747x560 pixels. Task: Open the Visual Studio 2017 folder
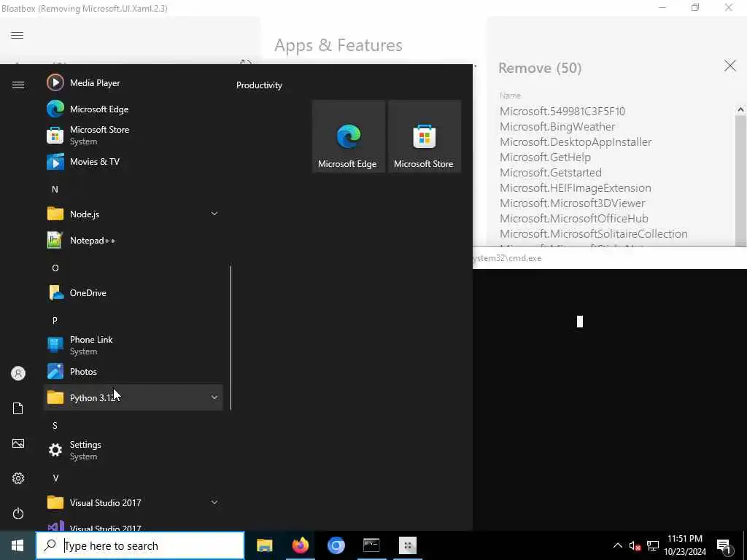(x=133, y=502)
